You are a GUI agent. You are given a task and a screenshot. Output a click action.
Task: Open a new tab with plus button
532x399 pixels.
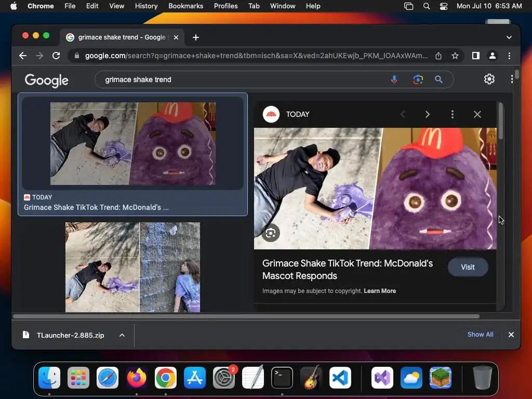(x=196, y=37)
